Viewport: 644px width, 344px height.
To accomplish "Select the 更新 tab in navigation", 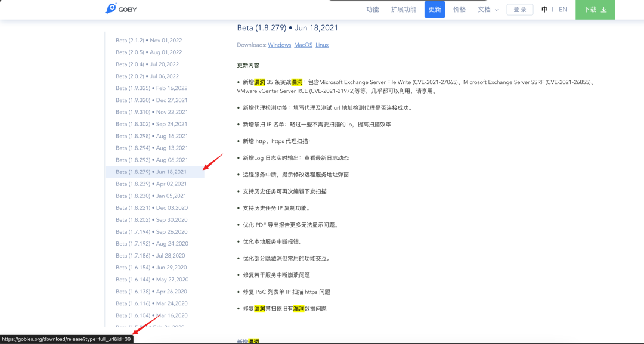I will [x=435, y=10].
